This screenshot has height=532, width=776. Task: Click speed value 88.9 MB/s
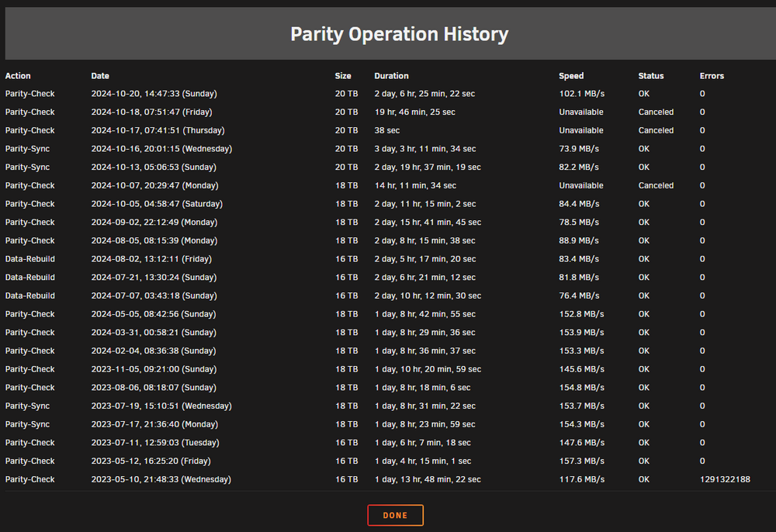click(x=579, y=240)
